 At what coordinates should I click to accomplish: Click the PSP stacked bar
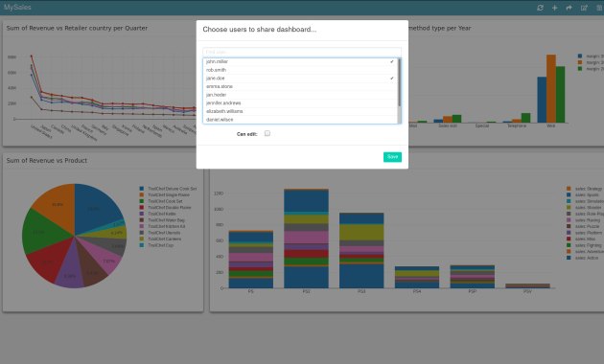(473, 277)
